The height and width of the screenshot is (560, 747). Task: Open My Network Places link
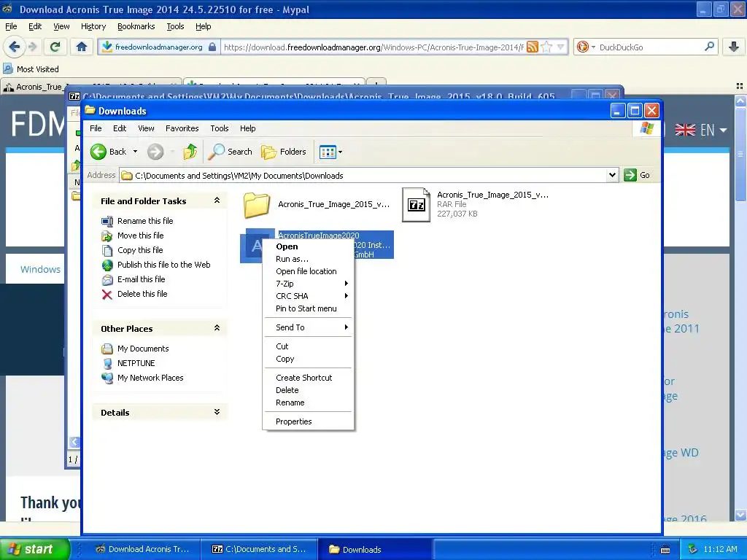pos(150,378)
